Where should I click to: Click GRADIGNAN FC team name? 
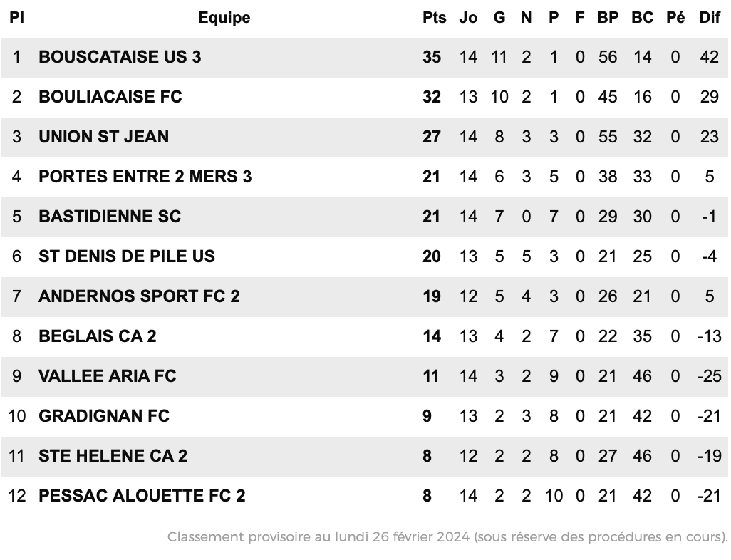click(104, 416)
